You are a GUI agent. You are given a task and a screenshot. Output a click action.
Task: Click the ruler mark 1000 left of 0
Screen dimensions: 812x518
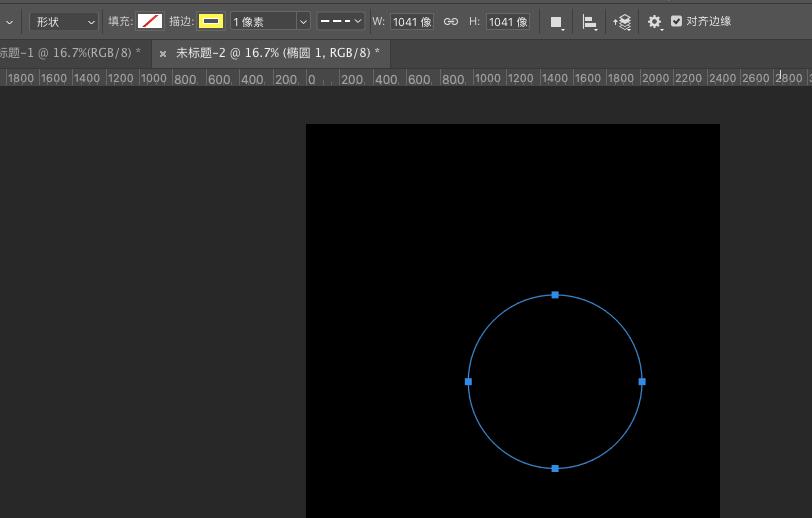click(153, 79)
